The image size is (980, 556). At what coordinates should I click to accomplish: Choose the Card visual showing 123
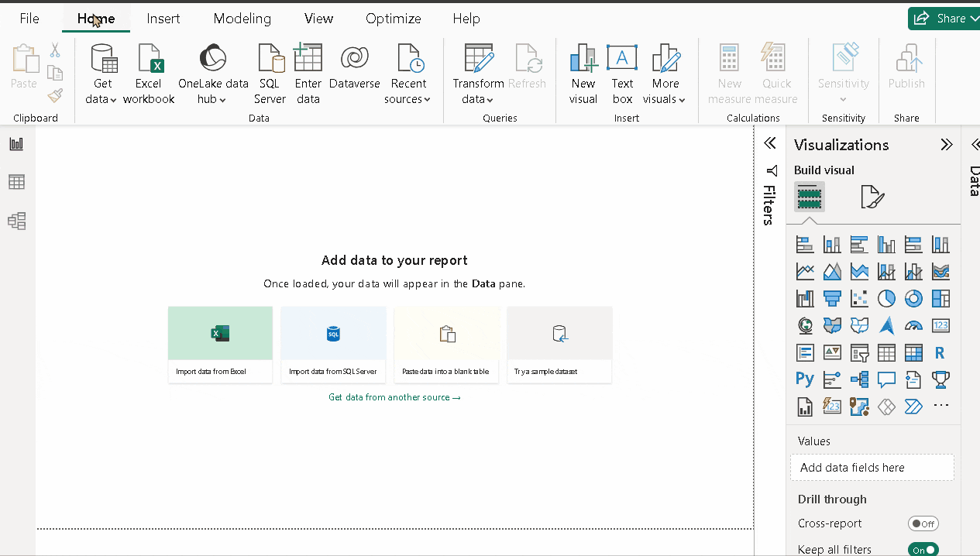pyautogui.click(x=940, y=325)
